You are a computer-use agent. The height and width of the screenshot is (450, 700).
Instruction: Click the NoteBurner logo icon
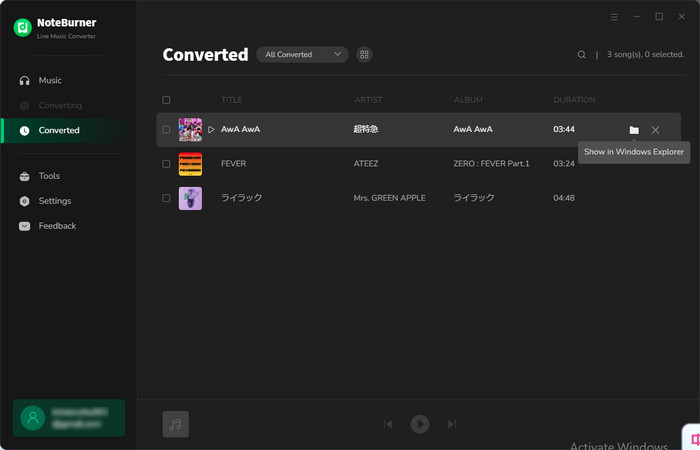pyautogui.click(x=22, y=28)
